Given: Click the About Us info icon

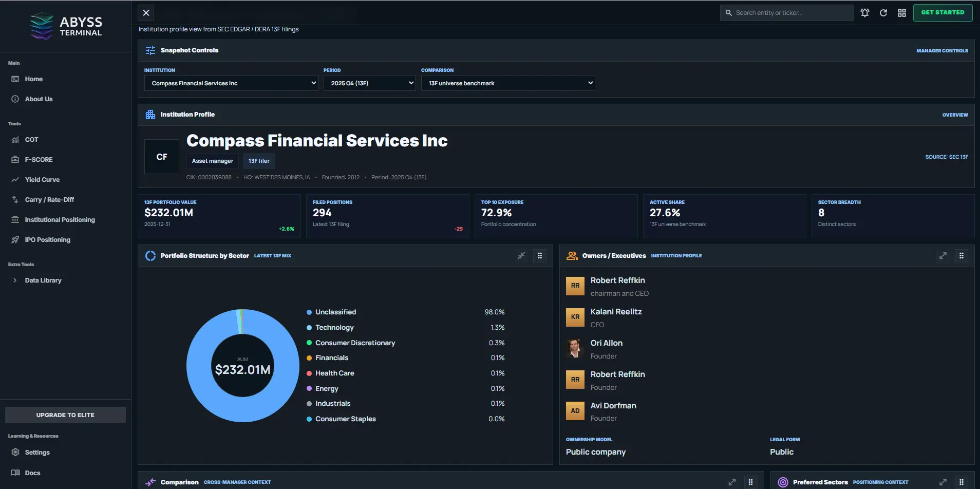Looking at the screenshot, I should click(x=15, y=99).
